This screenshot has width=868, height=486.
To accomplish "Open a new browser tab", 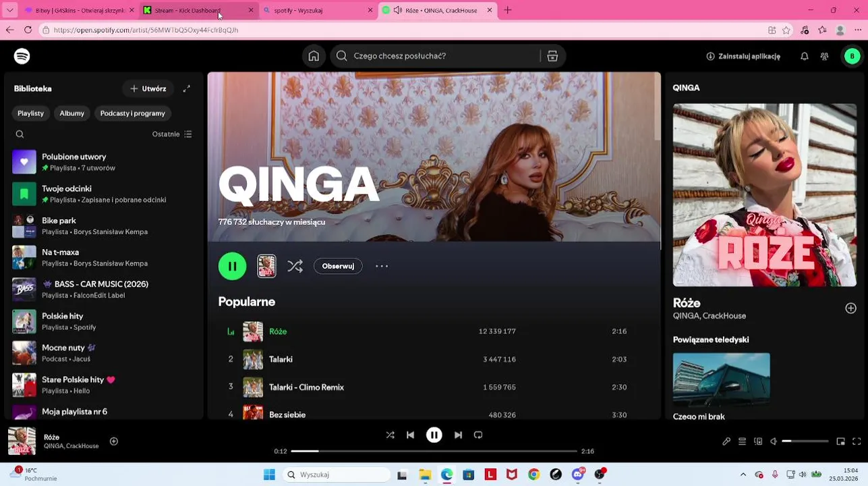I will (x=508, y=10).
